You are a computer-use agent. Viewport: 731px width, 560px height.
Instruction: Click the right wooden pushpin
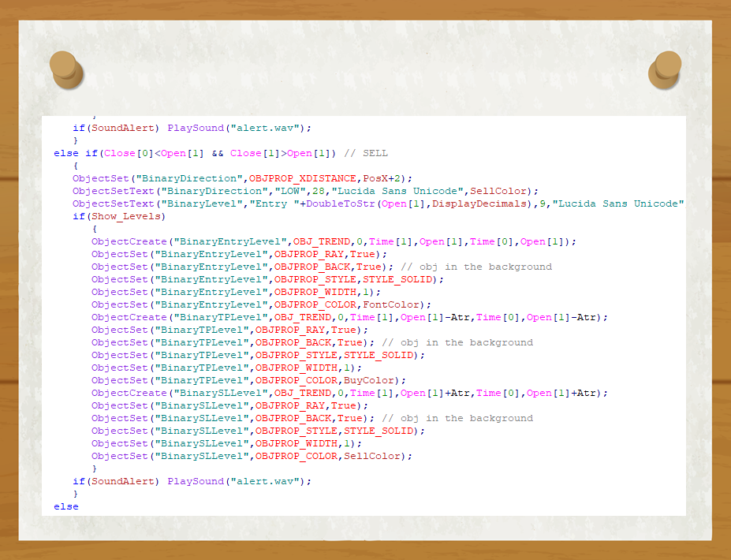coord(666,69)
